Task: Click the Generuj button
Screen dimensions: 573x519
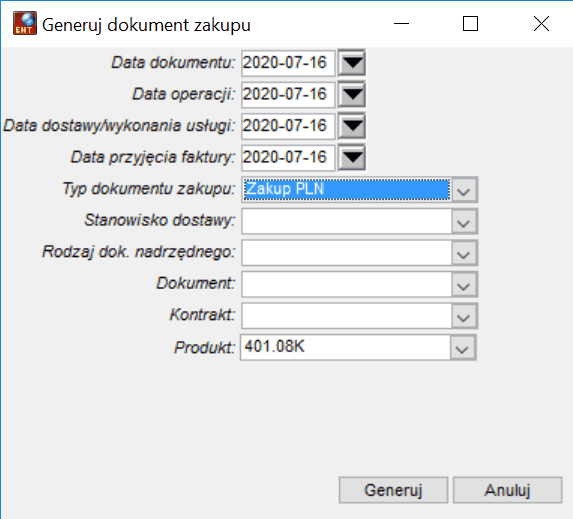Action: pyautogui.click(x=393, y=490)
